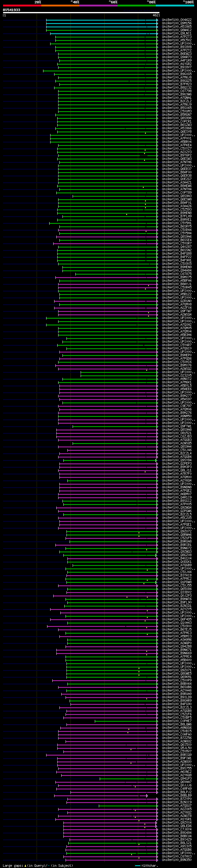Select the UniRef100_C5XR44 label
The height and width of the screenshot is (868, 197).
(x=177, y=230)
